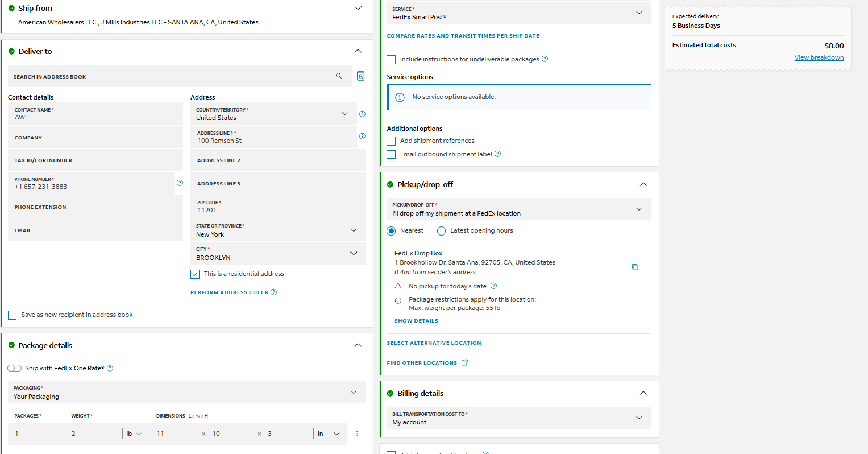Click the service options info icon
Image resolution: width=868 pixels, height=454 pixels.
click(x=400, y=97)
